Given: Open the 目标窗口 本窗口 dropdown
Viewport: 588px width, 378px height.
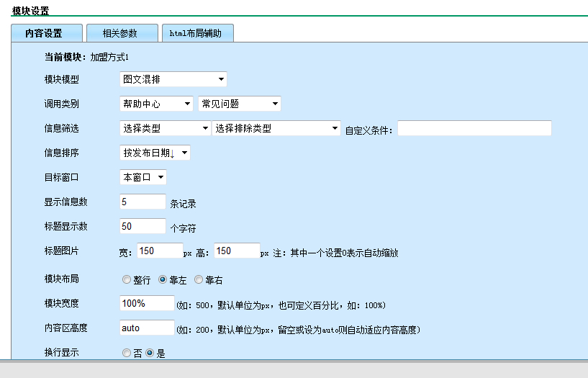Looking at the screenshot, I should pyautogui.click(x=143, y=177).
